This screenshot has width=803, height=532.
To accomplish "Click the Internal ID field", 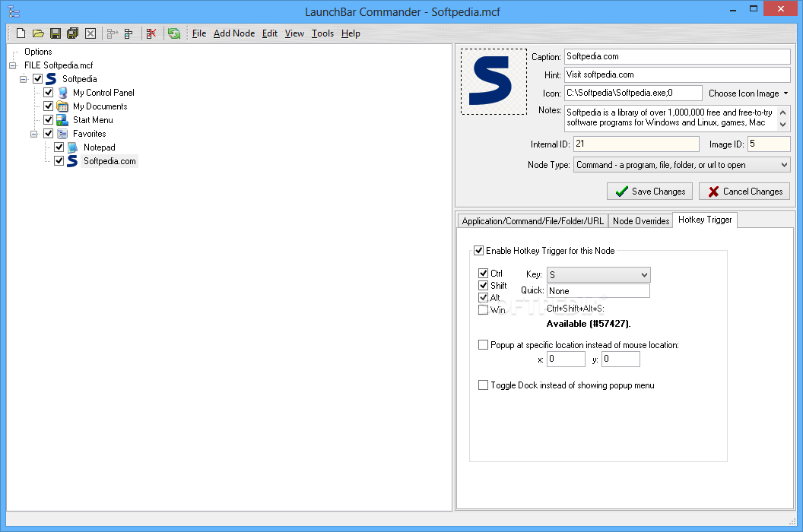I will click(x=636, y=144).
